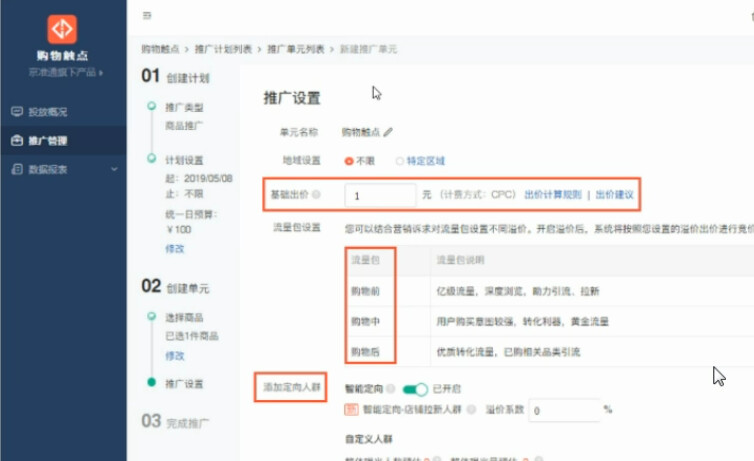Click the 流量包说明 column header
Screen dimensions: 754x461
pyautogui.click(x=460, y=260)
